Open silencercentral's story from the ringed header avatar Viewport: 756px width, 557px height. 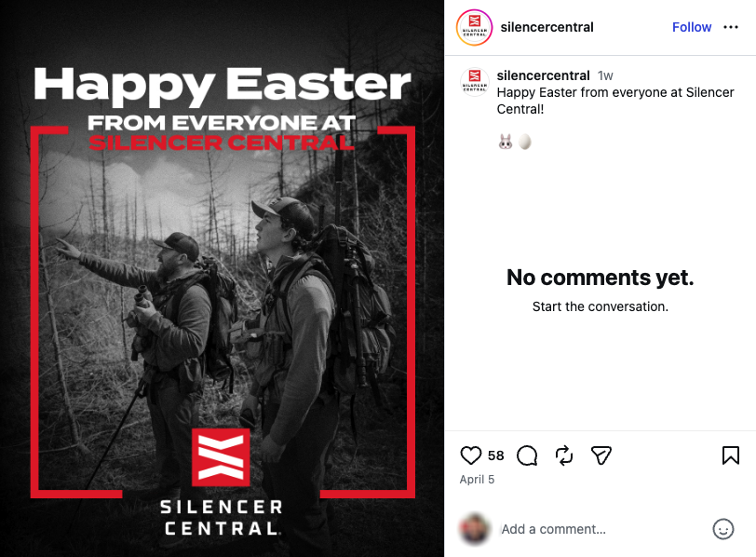click(474, 27)
